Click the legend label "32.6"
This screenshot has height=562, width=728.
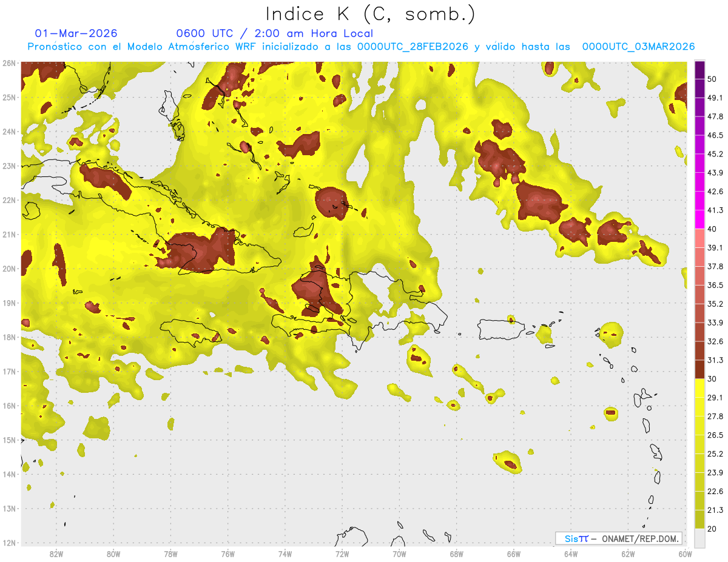click(x=715, y=342)
